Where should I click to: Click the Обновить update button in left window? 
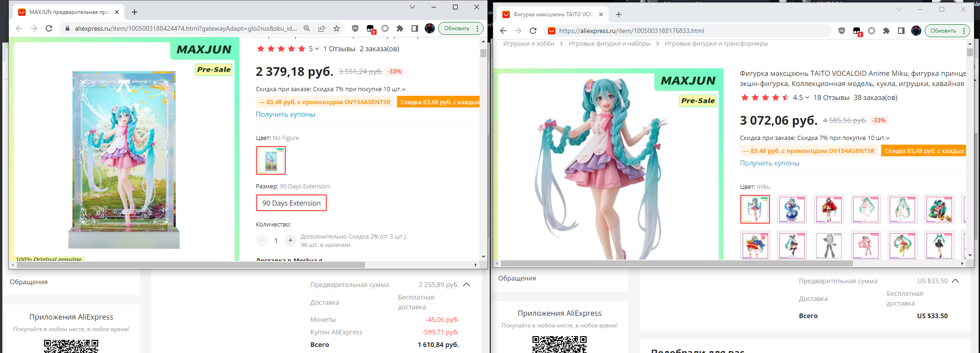(457, 28)
